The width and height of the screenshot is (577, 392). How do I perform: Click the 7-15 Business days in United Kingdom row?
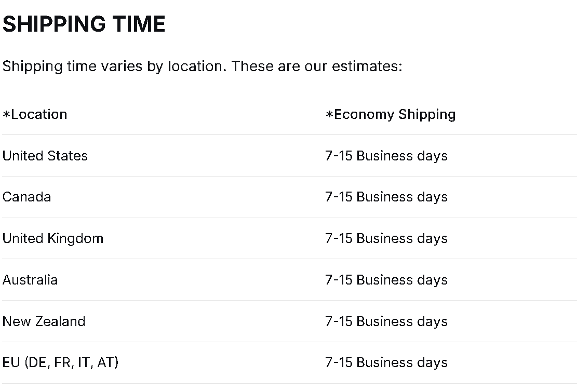pyautogui.click(x=386, y=238)
